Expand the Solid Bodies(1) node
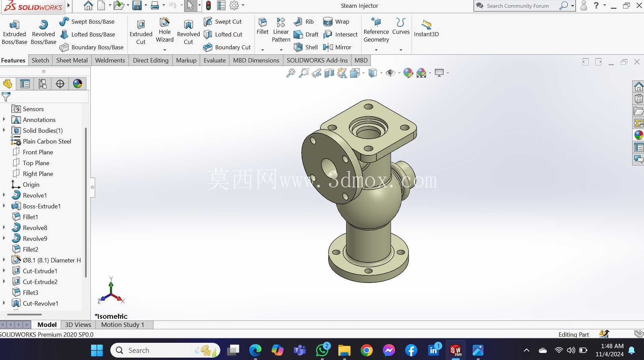 (x=4, y=130)
